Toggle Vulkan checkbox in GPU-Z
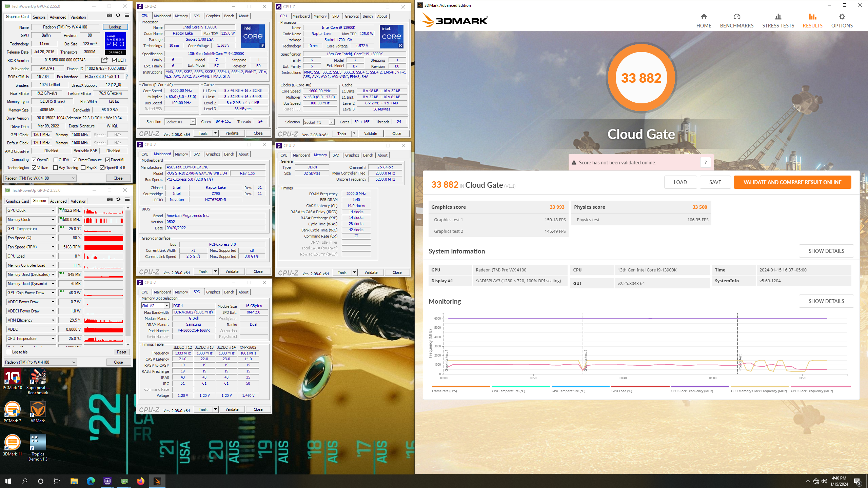The width and height of the screenshot is (868, 488). pyautogui.click(x=34, y=167)
